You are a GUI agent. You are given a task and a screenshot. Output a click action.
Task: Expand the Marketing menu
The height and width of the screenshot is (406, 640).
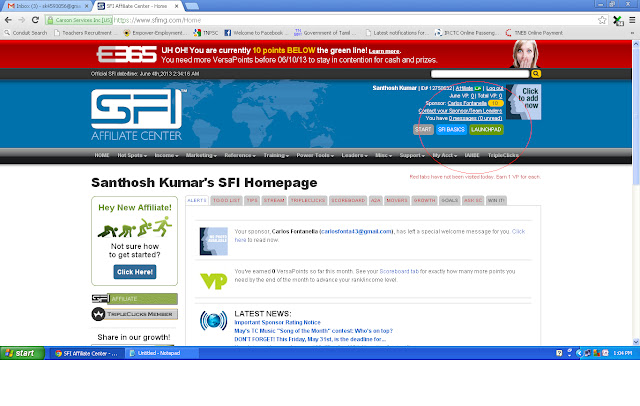(x=201, y=155)
